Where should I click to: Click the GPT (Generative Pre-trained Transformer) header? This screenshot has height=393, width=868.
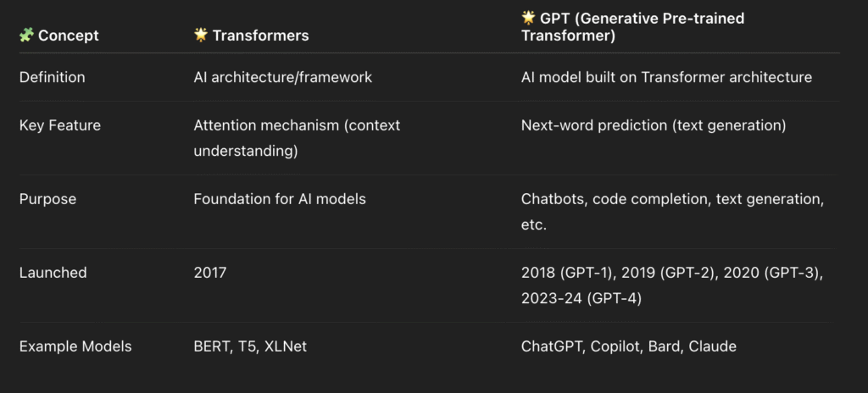click(x=632, y=26)
